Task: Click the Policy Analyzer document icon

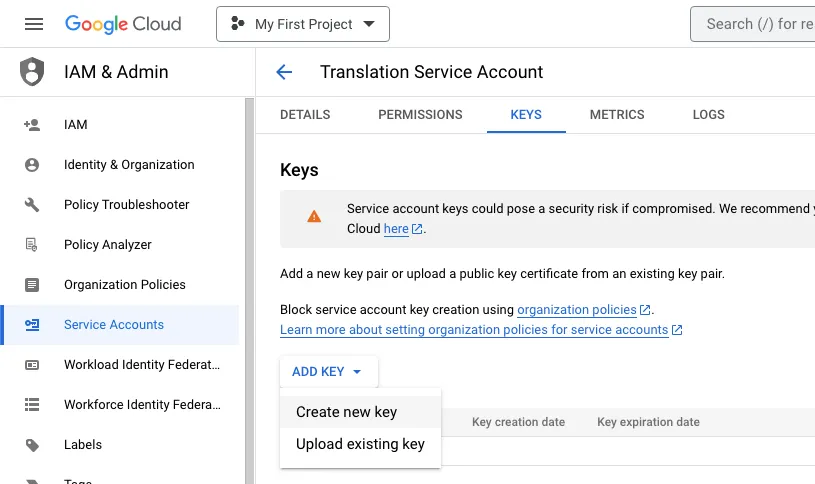Action: click(32, 245)
